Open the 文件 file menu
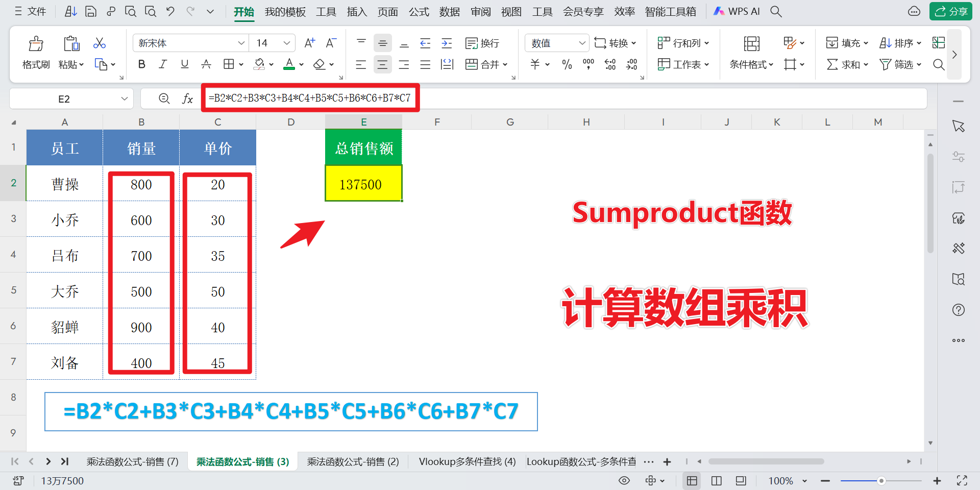 pos(31,11)
